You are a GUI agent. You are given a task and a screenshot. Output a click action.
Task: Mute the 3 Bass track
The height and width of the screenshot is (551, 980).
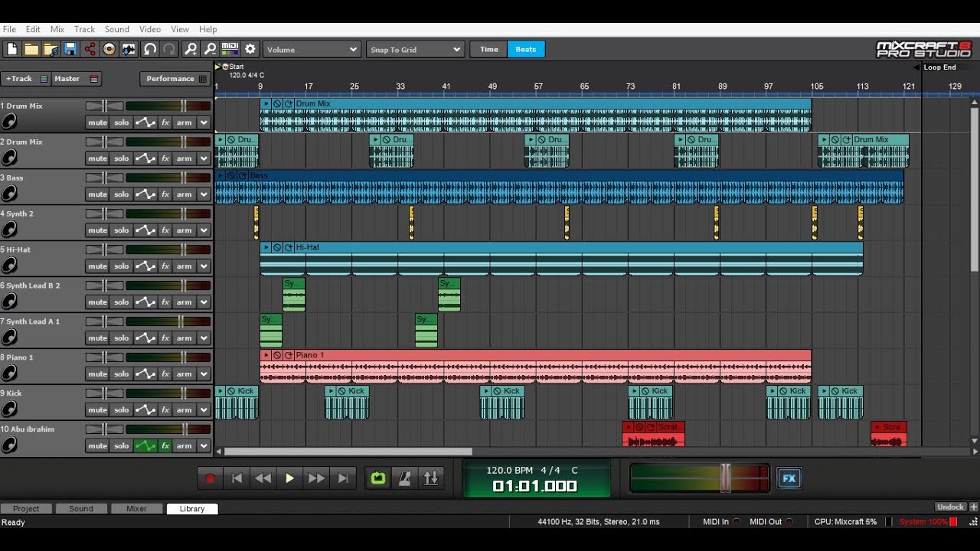[x=97, y=194]
